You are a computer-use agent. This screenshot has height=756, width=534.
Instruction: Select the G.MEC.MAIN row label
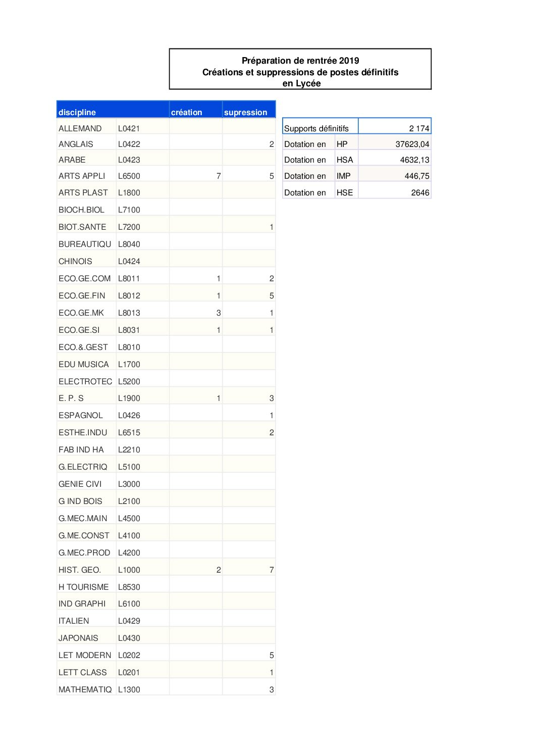tap(86, 516)
